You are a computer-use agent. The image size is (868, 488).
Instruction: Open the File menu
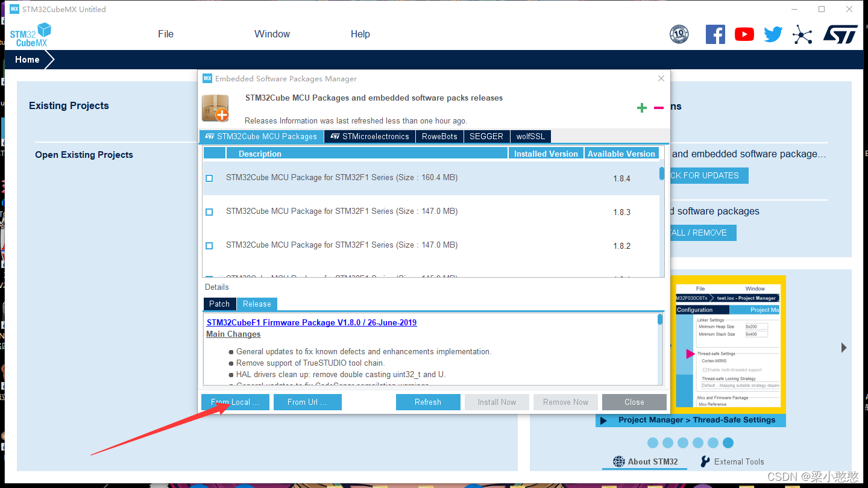(x=166, y=34)
